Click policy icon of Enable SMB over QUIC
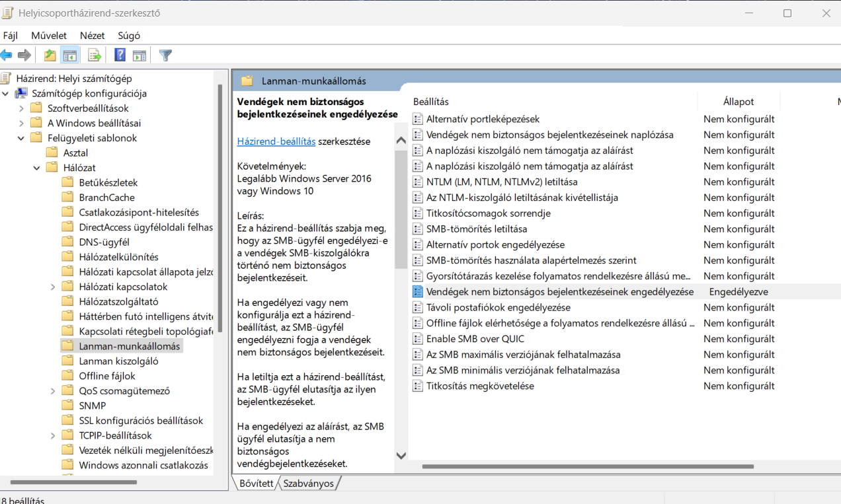Viewport: 841px width, 504px height. tap(417, 339)
